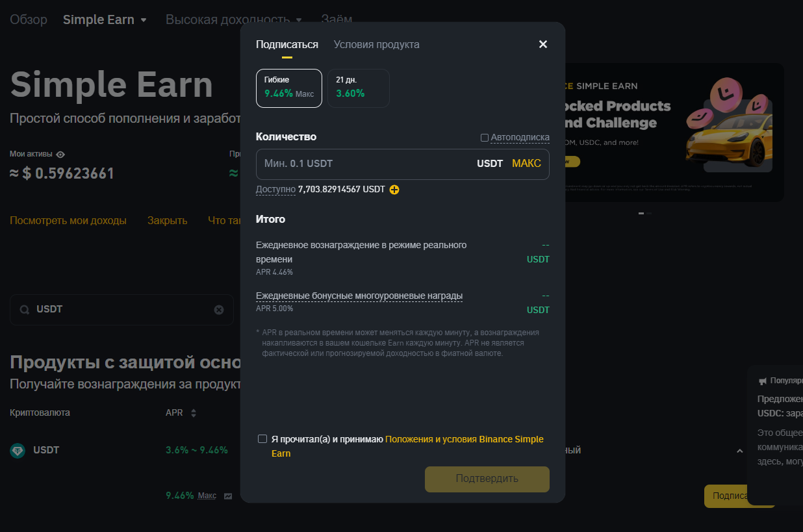Click the Закрыть link
Image resolution: width=803 pixels, height=532 pixels.
(x=168, y=221)
